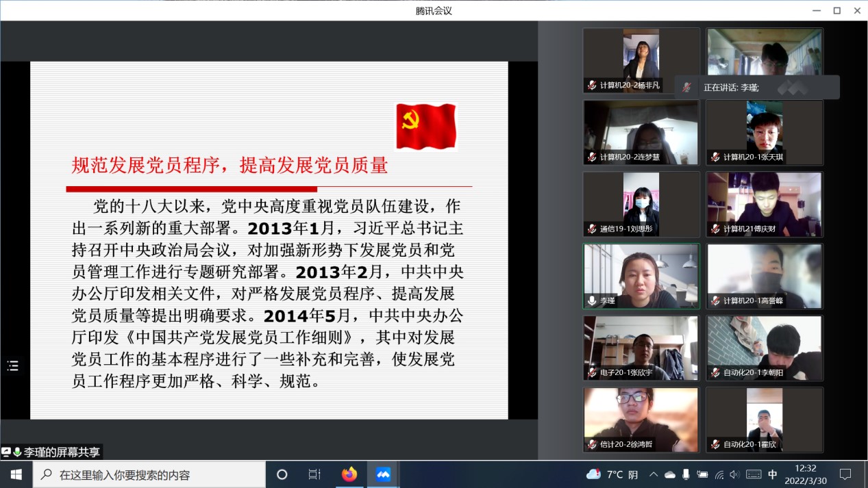Click the Cortana circle icon
The height and width of the screenshot is (488, 868).
(282, 474)
